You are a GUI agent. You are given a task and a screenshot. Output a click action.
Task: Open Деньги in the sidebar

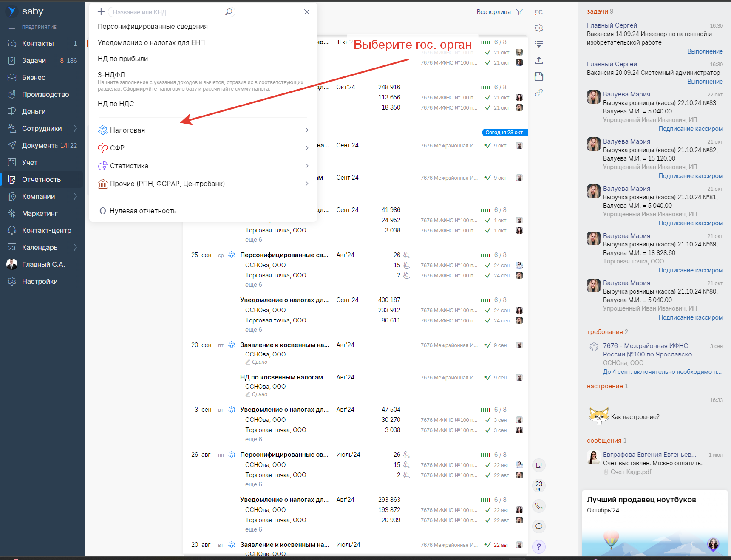pyautogui.click(x=34, y=111)
